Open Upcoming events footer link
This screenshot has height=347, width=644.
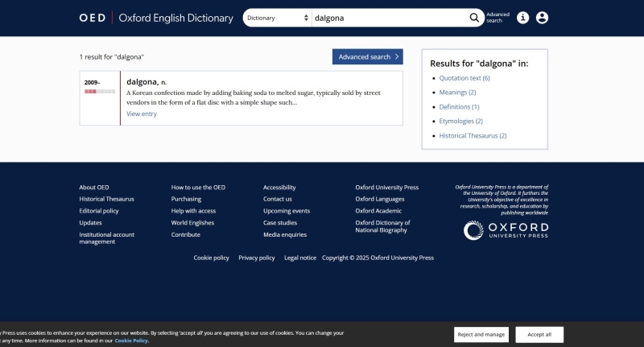point(287,211)
